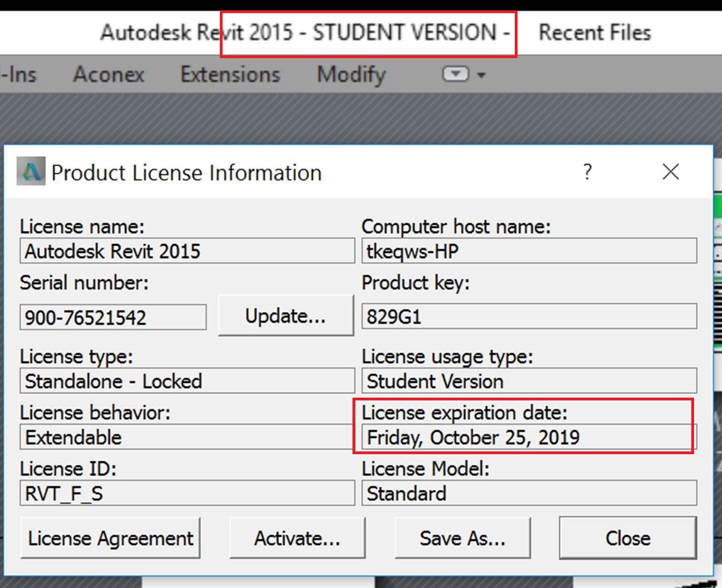Click the Product key field 829G1
Viewport: 722px width, 588px height.
529,316
